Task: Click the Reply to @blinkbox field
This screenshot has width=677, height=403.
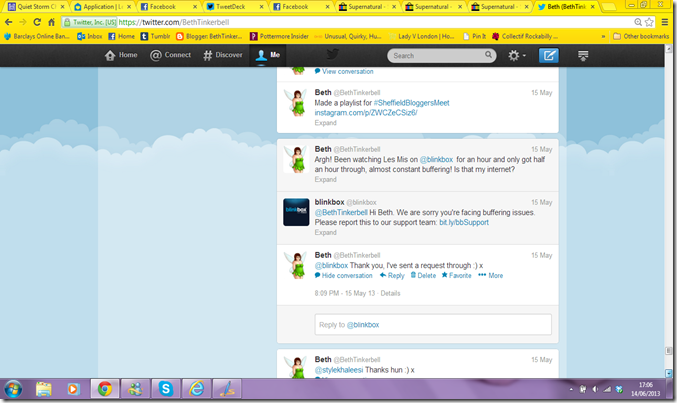Action: click(x=433, y=324)
